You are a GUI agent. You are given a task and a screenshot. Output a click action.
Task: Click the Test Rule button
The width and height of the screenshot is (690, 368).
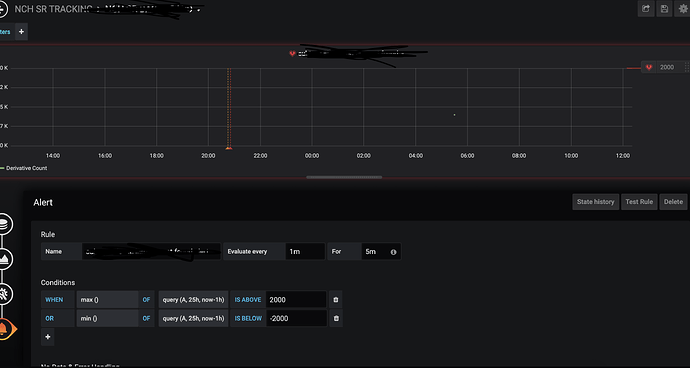pyautogui.click(x=639, y=202)
